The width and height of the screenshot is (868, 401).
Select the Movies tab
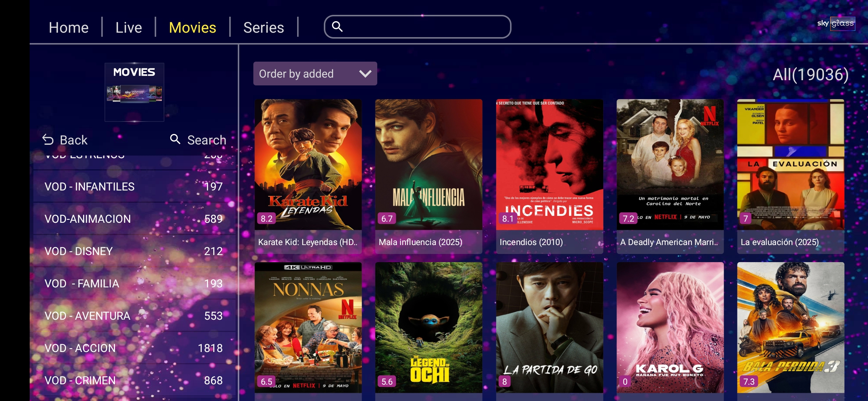pos(193,27)
